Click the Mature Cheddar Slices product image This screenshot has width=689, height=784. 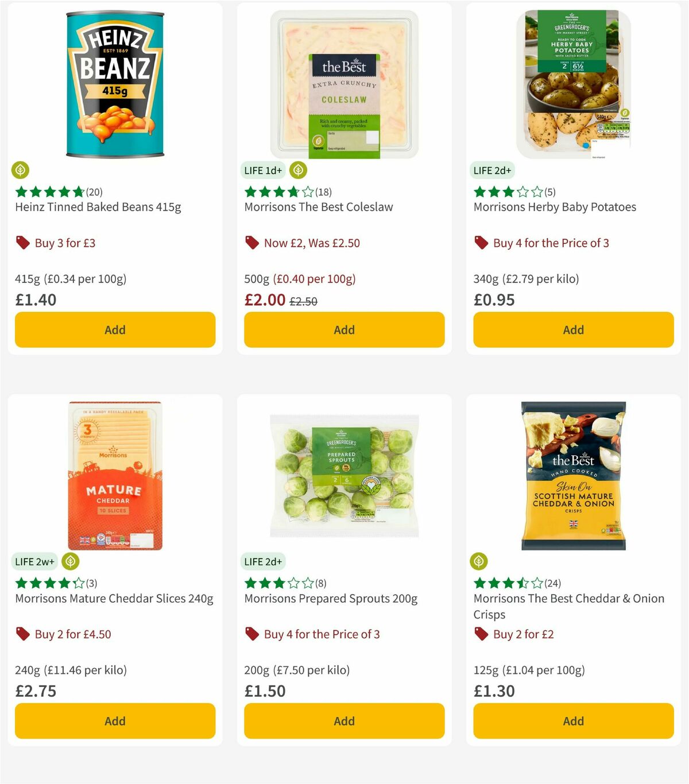115,476
